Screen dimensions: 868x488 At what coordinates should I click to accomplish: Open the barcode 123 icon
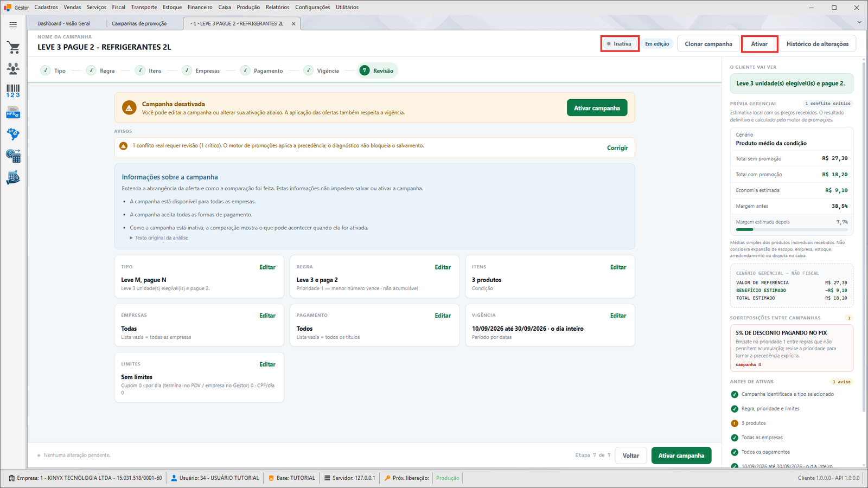13,91
